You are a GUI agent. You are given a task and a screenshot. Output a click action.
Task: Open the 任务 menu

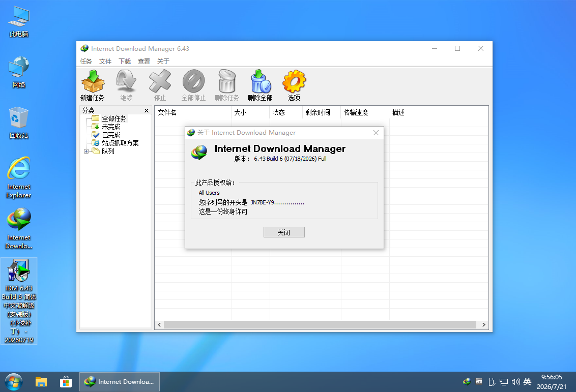click(86, 62)
